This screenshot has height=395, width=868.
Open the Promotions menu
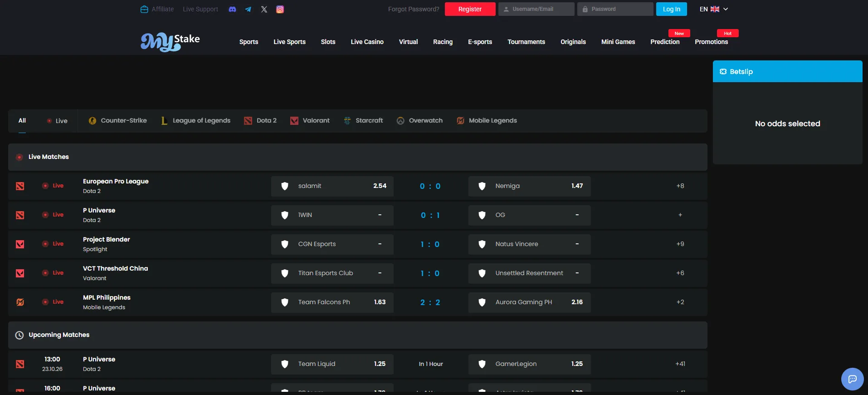click(x=711, y=42)
